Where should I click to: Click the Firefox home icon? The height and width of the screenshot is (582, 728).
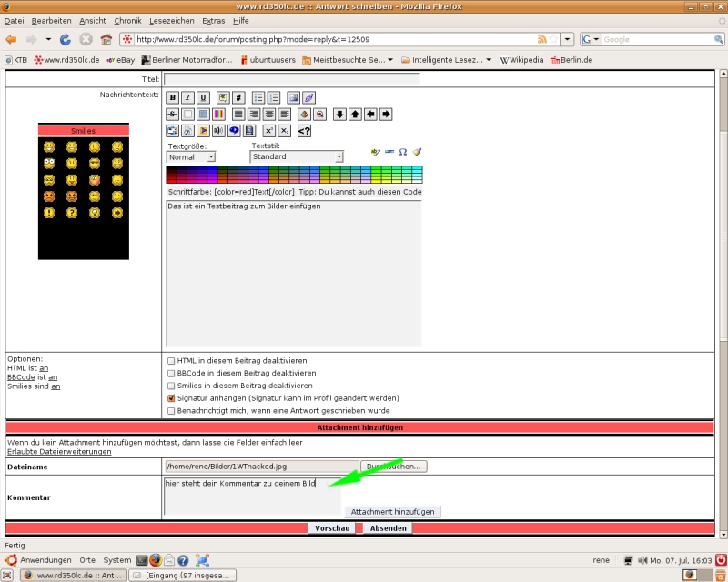106,39
